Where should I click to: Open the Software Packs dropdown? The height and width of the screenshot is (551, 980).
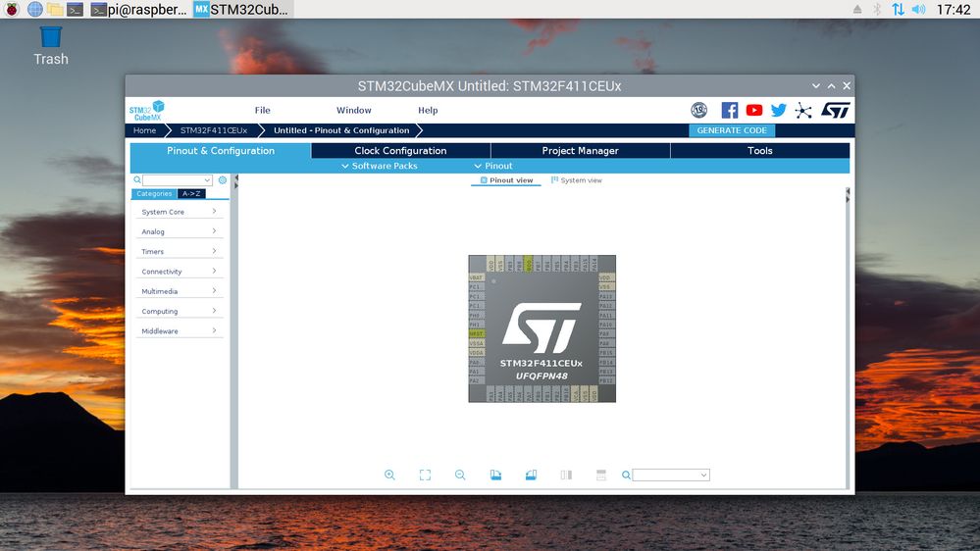click(x=380, y=166)
